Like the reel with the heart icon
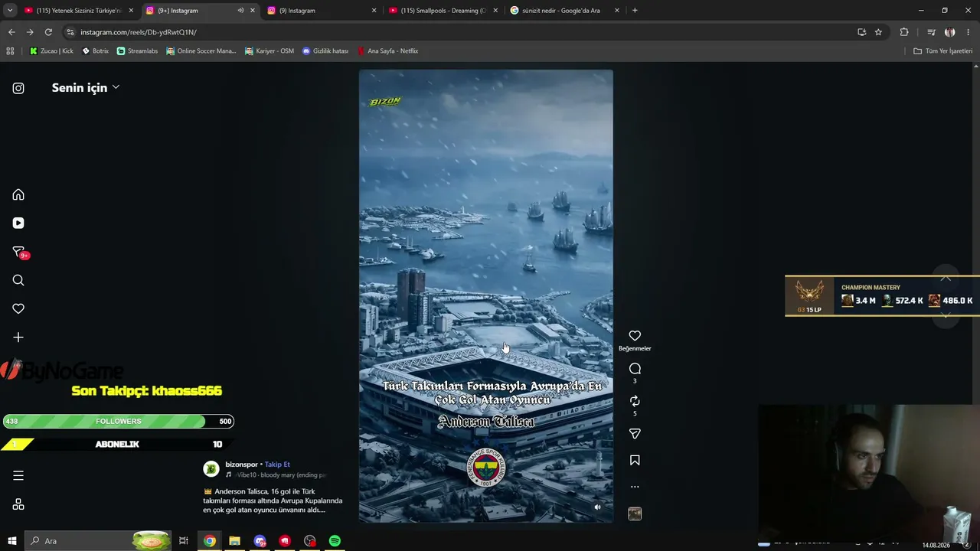 (x=635, y=336)
